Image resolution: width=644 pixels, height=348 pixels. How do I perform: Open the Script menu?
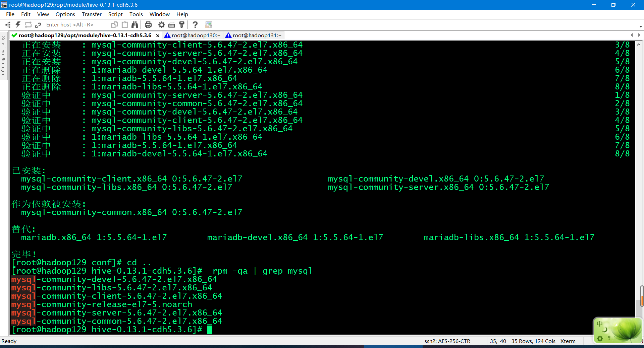[115, 14]
